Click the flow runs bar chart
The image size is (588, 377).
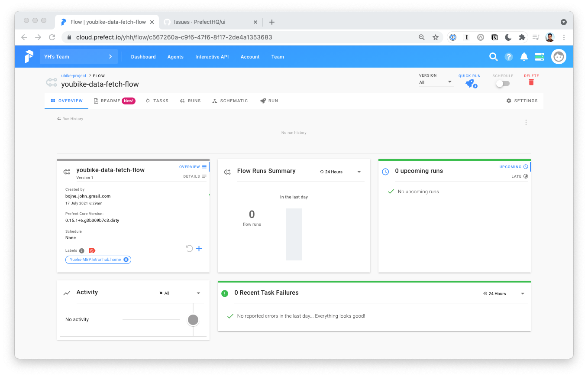pos(294,234)
